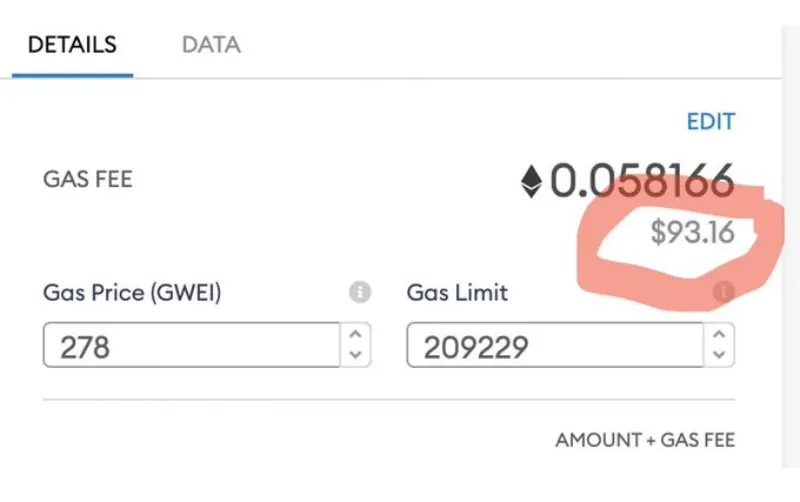Screen dimensions: 800x502
Task: Increase Gas Limit with up arrow
Action: coord(720,336)
